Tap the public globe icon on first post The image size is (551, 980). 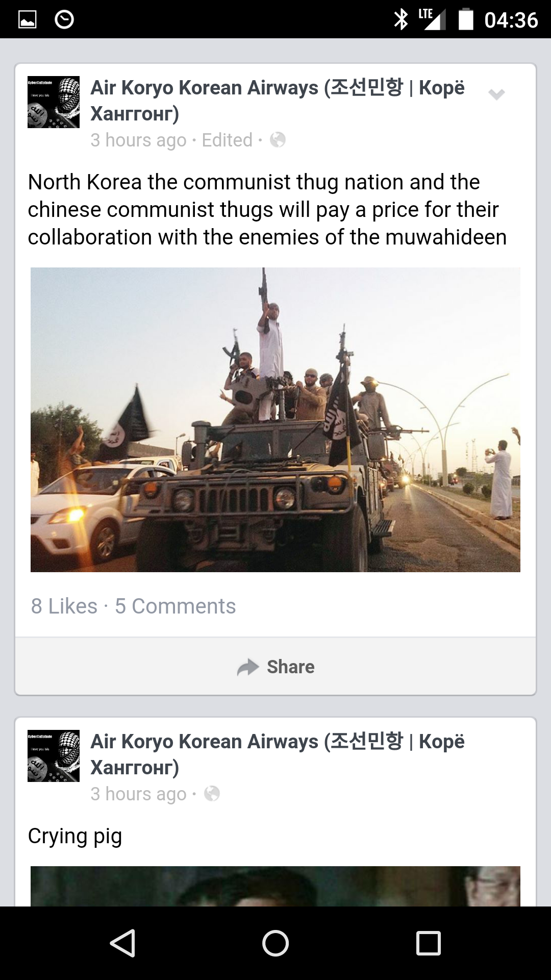click(278, 140)
